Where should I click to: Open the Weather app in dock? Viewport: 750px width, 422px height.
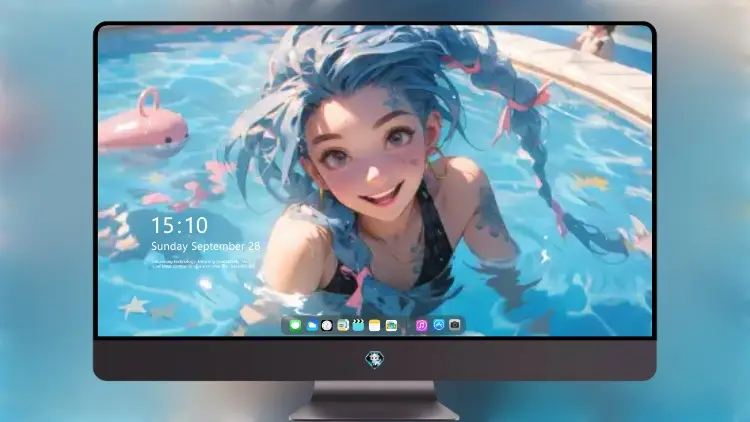(311, 325)
